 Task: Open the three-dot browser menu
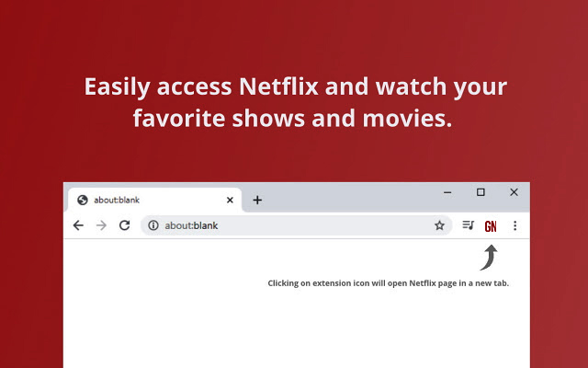pos(514,225)
